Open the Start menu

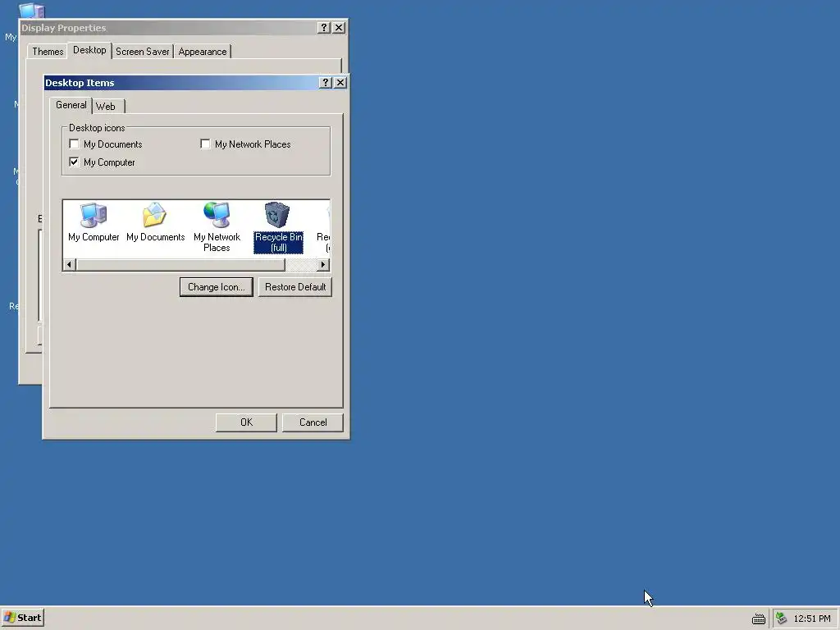point(22,618)
